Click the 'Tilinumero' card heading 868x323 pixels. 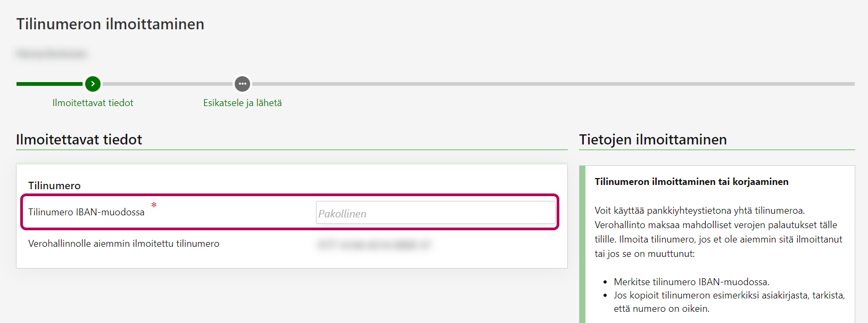tap(54, 185)
